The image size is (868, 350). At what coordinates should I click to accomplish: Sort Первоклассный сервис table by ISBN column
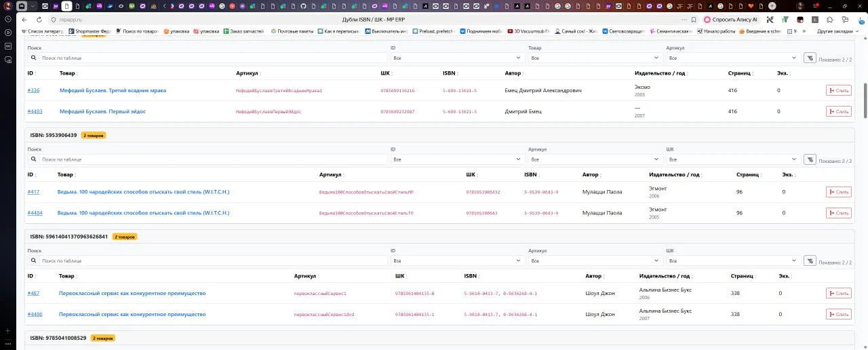pos(471,276)
